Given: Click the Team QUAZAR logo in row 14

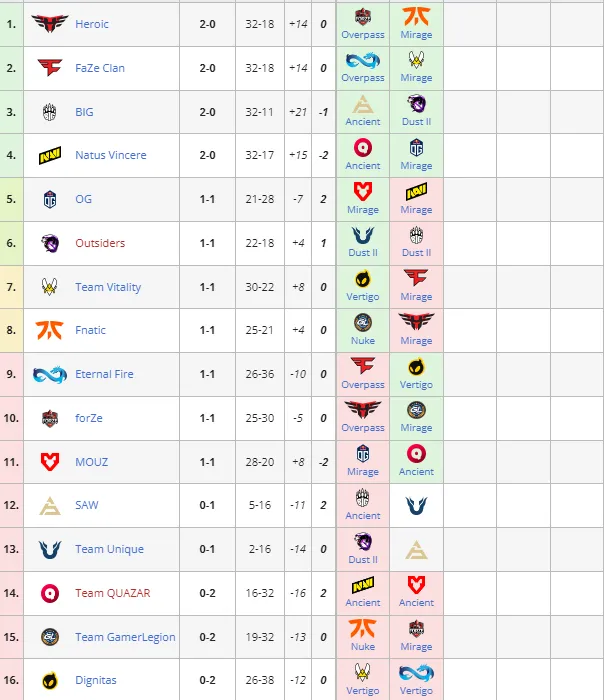Looking at the screenshot, I should (x=50, y=593).
